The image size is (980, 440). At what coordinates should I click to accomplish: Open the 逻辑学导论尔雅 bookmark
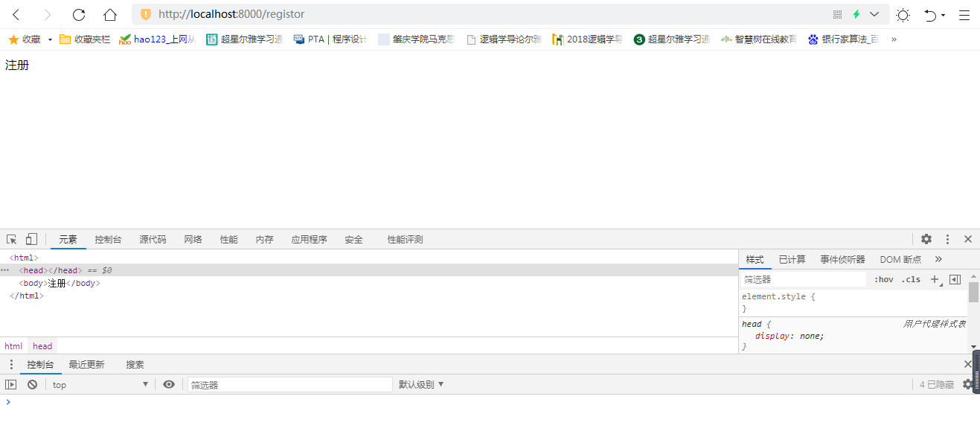coord(504,39)
